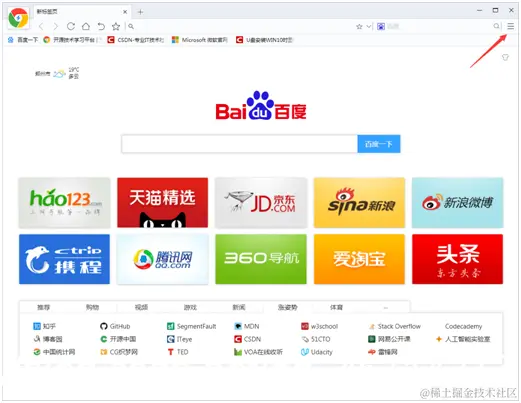Switch to the 视频 tab

pyautogui.click(x=141, y=307)
